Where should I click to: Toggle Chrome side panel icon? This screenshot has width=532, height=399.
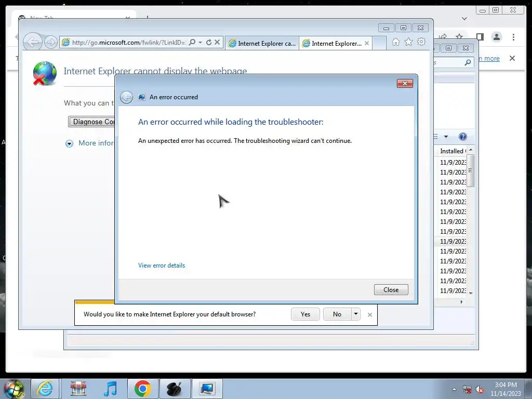coord(480,37)
